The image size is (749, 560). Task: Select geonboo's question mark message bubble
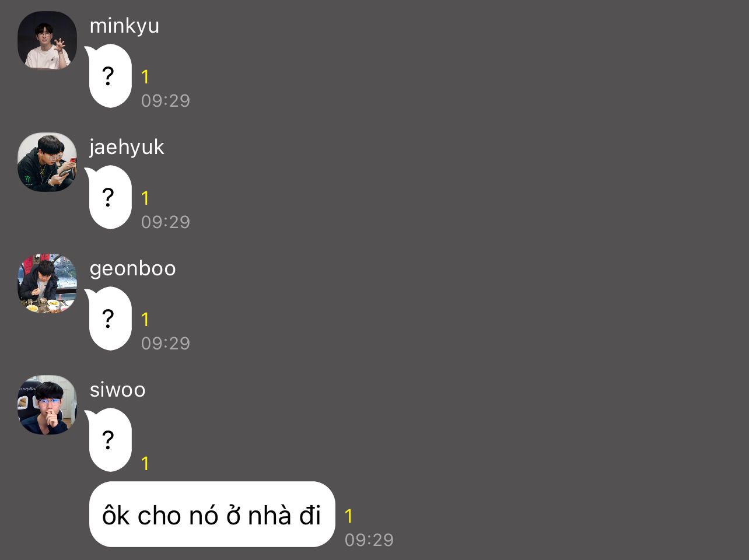[109, 318]
